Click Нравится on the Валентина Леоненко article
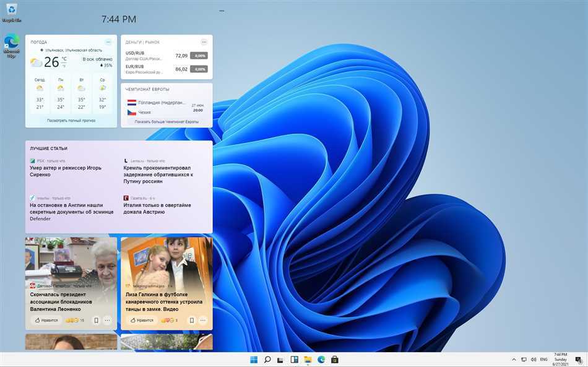Screen dimensions: 588x367 (x=46, y=321)
